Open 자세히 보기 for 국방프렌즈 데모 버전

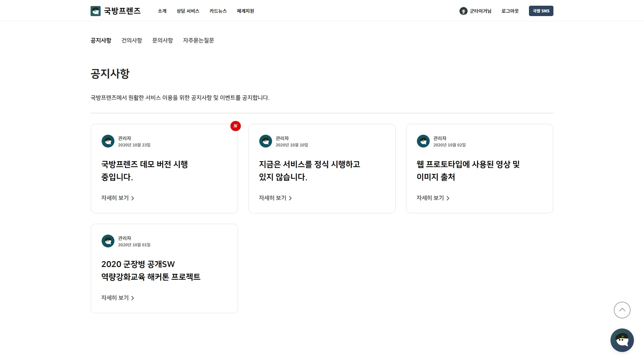tap(118, 198)
